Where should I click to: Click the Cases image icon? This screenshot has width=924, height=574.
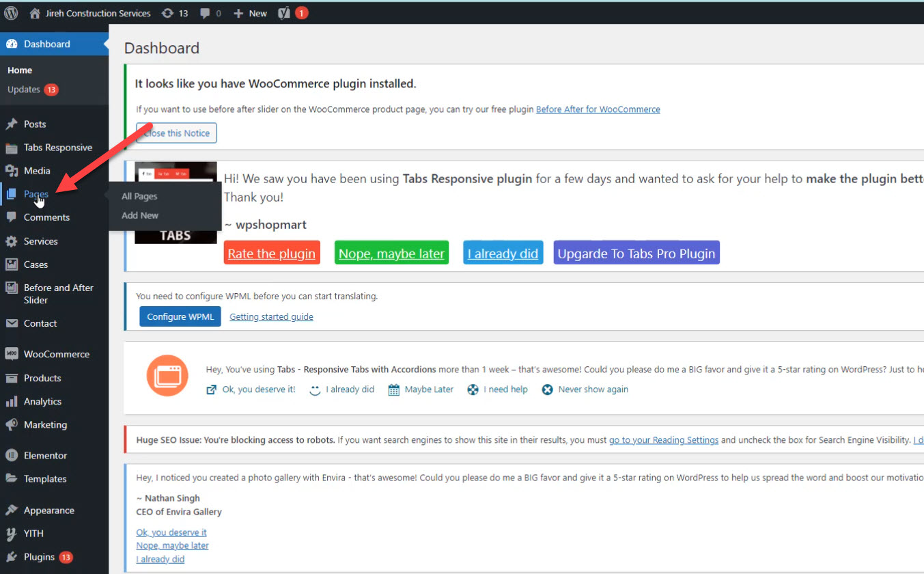(12, 264)
